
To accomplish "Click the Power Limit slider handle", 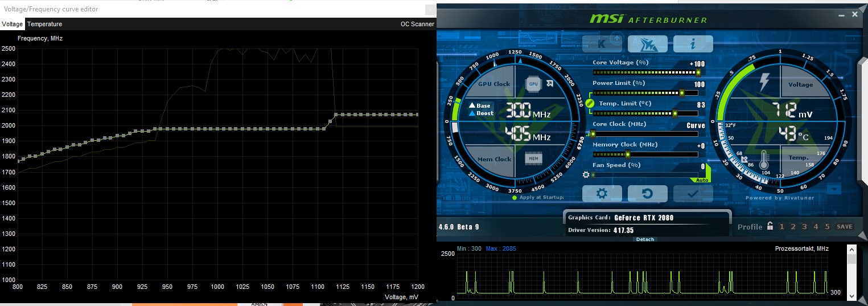I will [x=682, y=93].
